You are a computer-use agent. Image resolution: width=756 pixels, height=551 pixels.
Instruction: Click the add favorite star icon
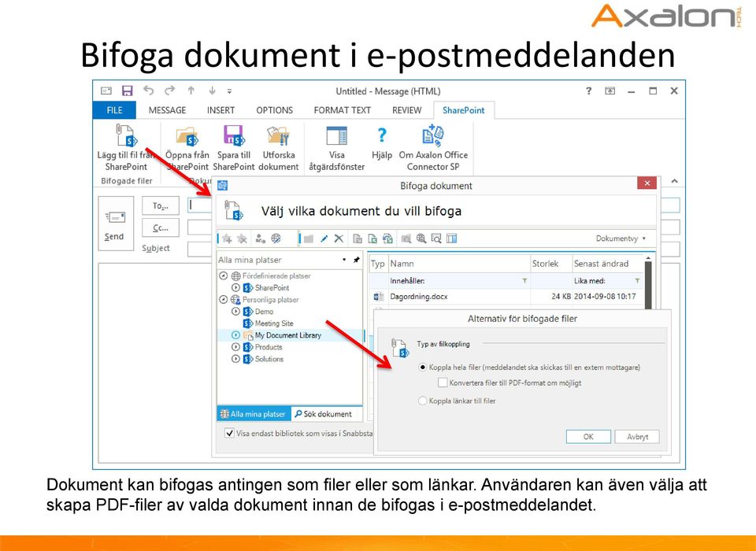(x=227, y=239)
